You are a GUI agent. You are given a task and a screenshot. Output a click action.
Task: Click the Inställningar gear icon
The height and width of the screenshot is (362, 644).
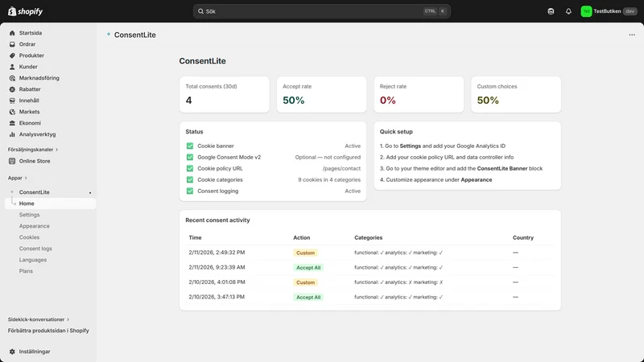pos(12,352)
